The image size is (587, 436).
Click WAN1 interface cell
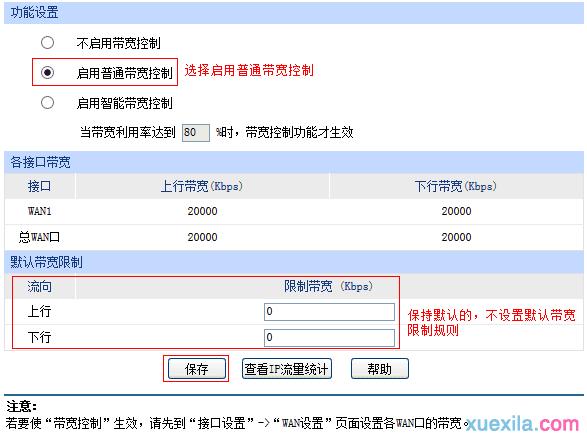coord(39,211)
